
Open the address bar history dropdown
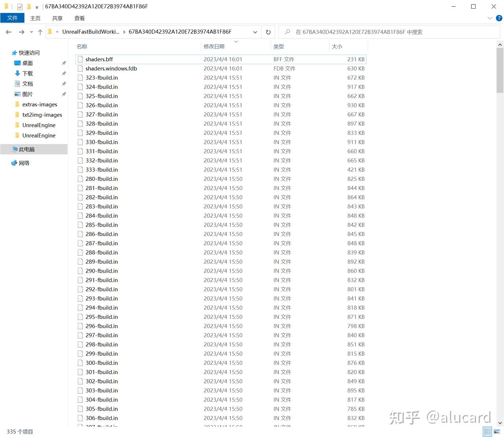click(255, 32)
